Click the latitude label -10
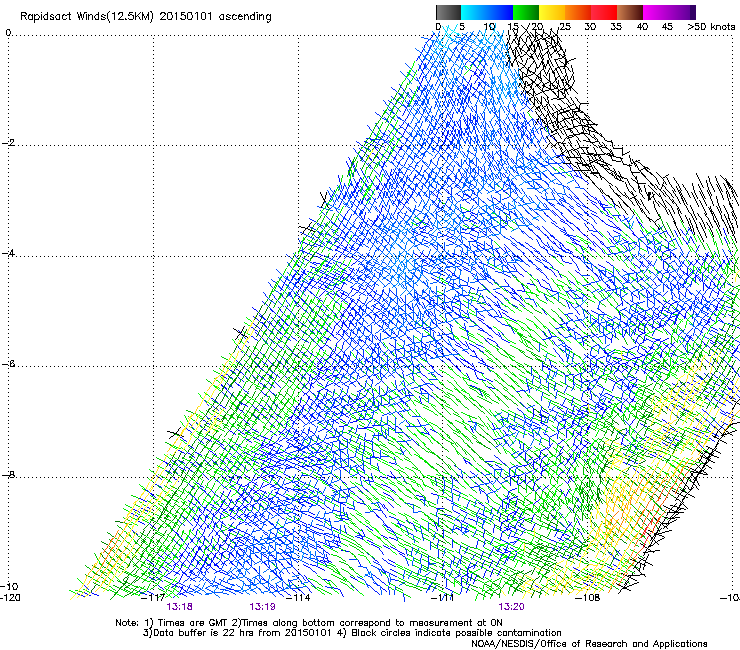 9,587
